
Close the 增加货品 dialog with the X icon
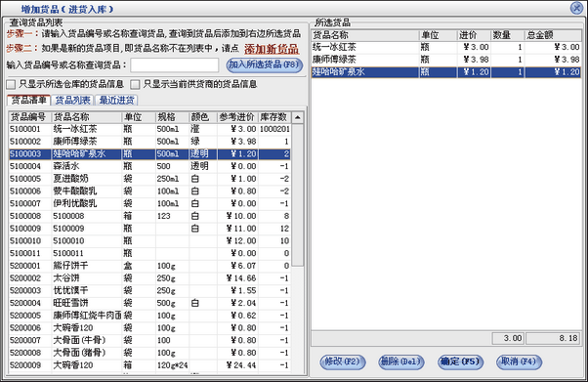(576, 8)
